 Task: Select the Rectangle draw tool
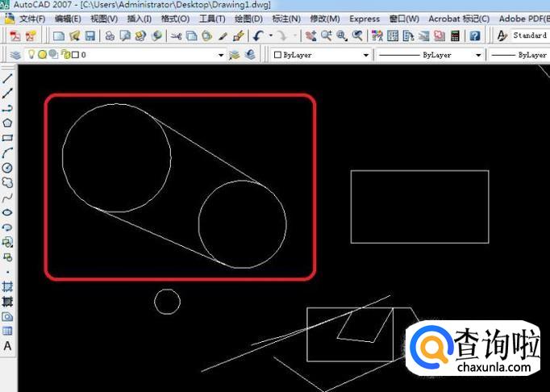(x=7, y=138)
